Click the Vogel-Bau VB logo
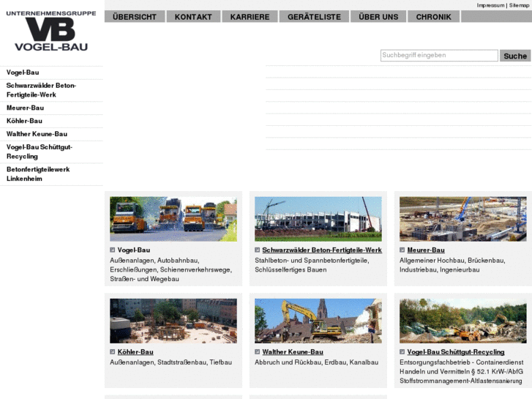 51,31
